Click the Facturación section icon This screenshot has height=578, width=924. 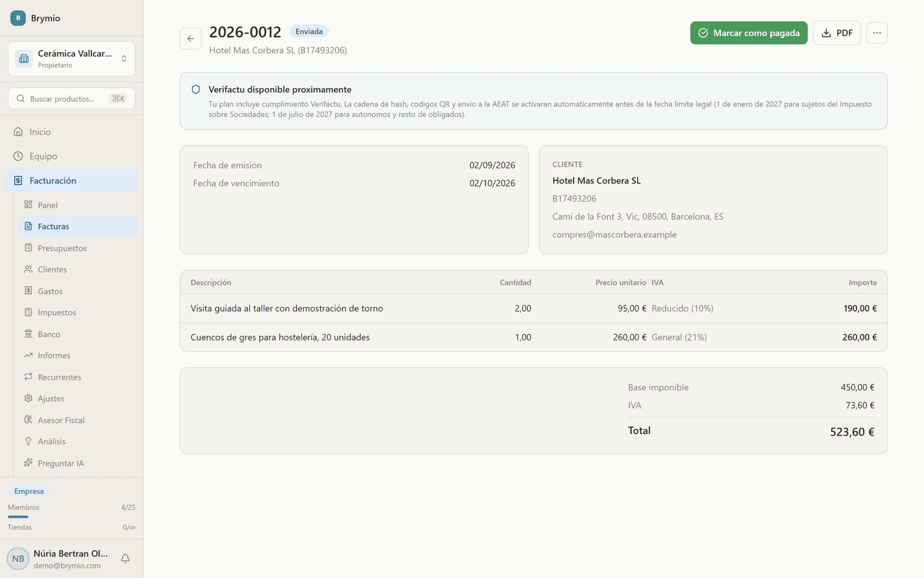coord(18,180)
